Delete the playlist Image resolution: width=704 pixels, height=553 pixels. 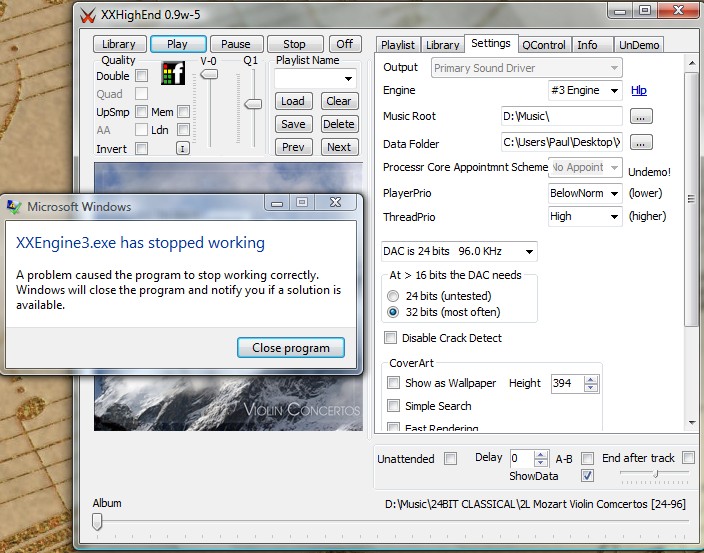click(x=339, y=124)
